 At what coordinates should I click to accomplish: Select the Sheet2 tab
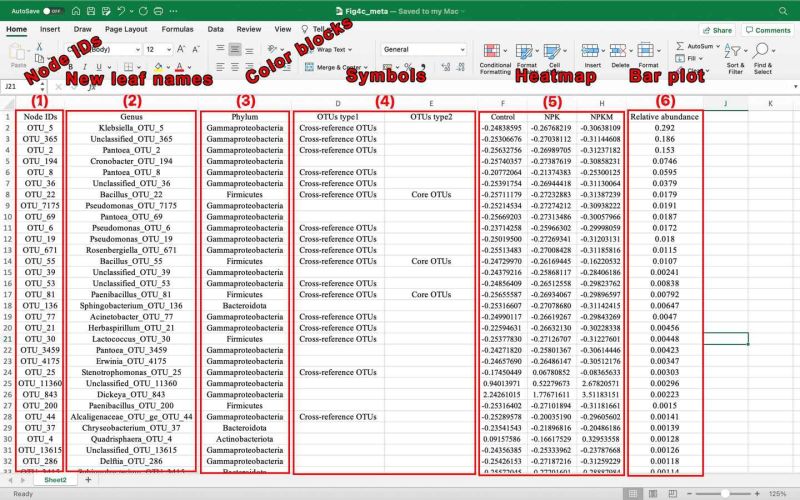(55, 480)
